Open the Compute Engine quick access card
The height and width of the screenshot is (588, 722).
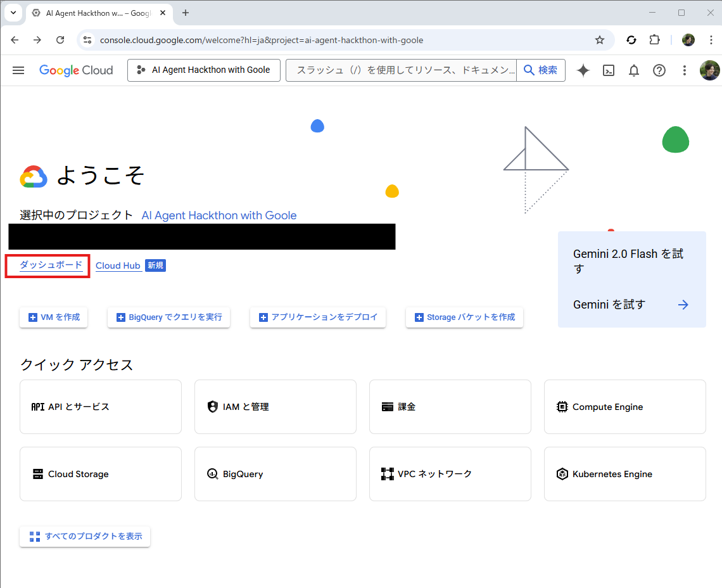pyautogui.click(x=624, y=406)
